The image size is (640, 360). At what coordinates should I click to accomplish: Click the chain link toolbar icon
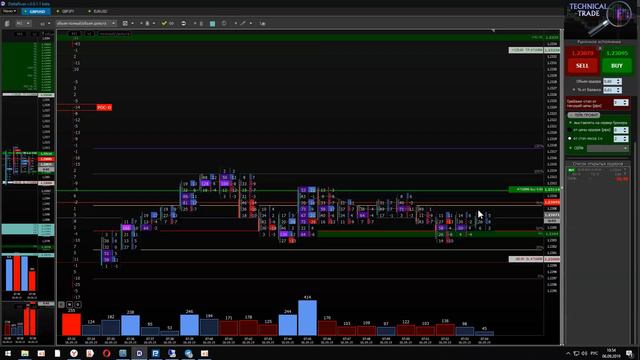[x=171, y=23]
